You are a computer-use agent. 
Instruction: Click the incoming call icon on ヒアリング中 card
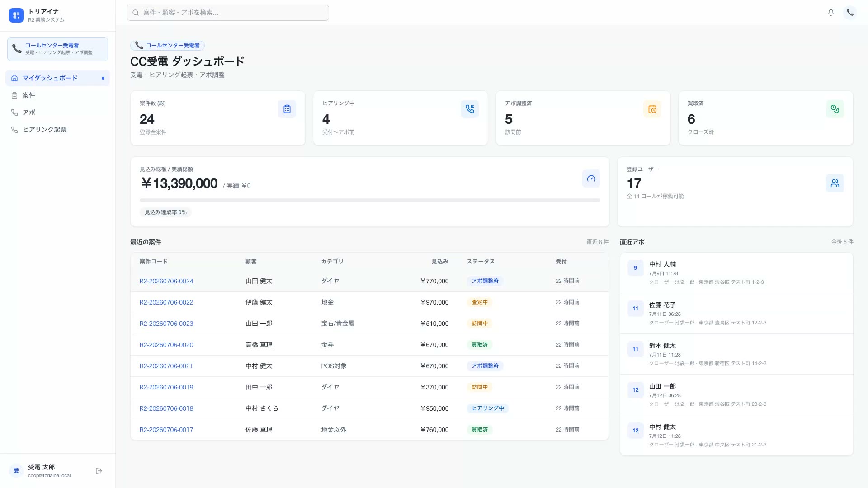tap(470, 109)
